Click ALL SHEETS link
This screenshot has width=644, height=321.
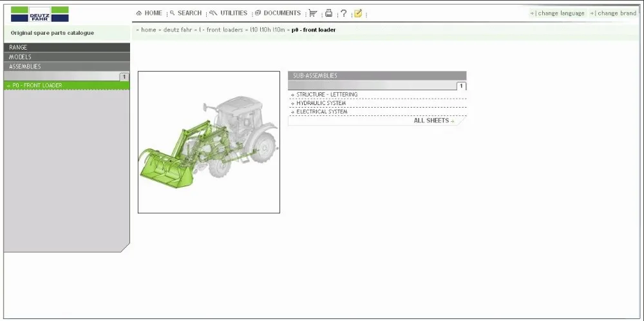point(433,121)
